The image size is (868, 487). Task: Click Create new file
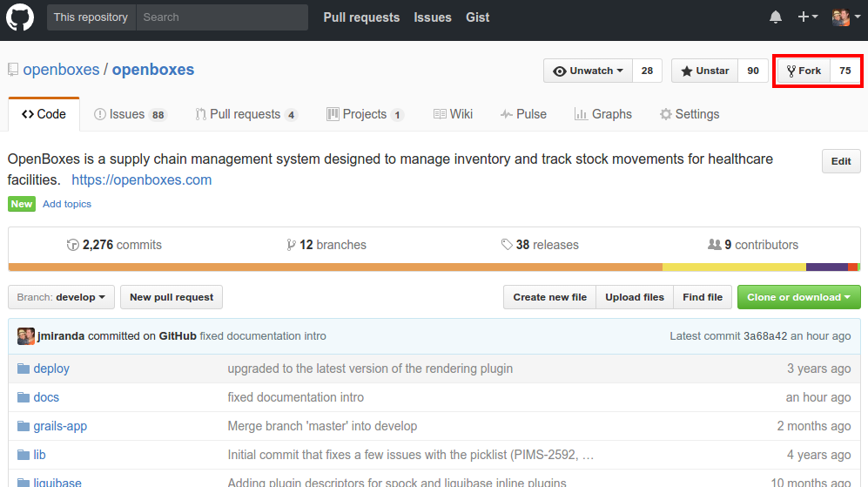(x=549, y=298)
